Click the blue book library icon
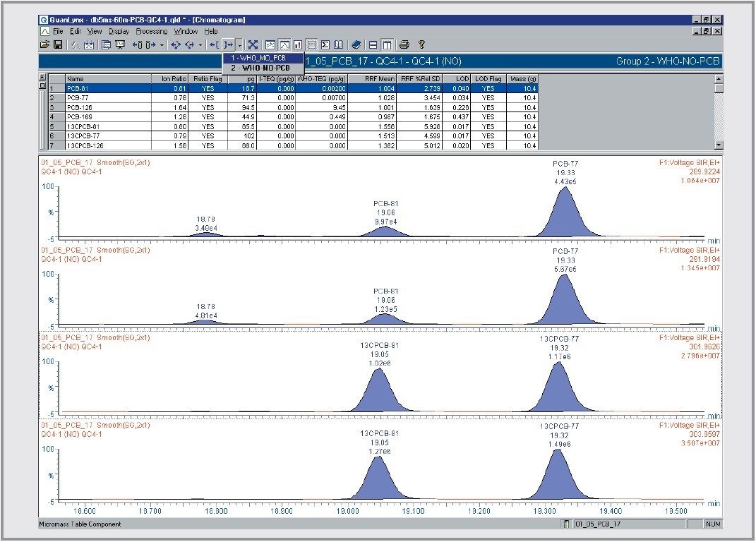This screenshot has width=756, height=542. click(356, 45)
